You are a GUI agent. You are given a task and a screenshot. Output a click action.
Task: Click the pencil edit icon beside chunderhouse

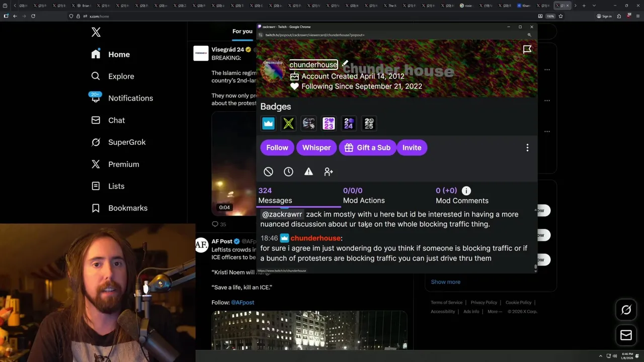(345, 63)
